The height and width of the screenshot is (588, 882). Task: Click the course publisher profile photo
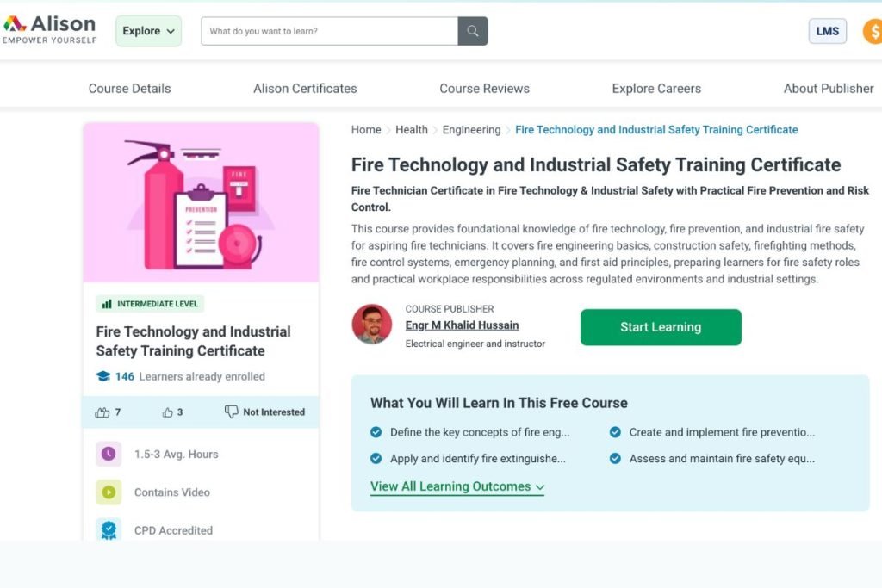pyautogui.click(x=372, y=325)
